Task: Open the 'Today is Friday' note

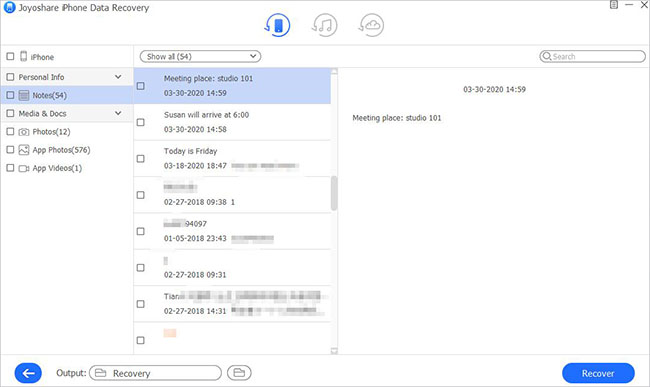Action: pos(232,159)
